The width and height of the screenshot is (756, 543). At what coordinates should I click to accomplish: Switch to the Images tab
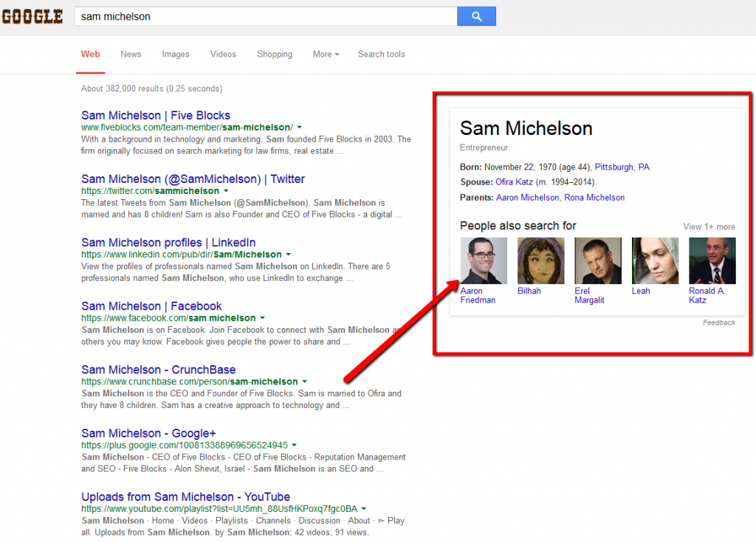176,55
